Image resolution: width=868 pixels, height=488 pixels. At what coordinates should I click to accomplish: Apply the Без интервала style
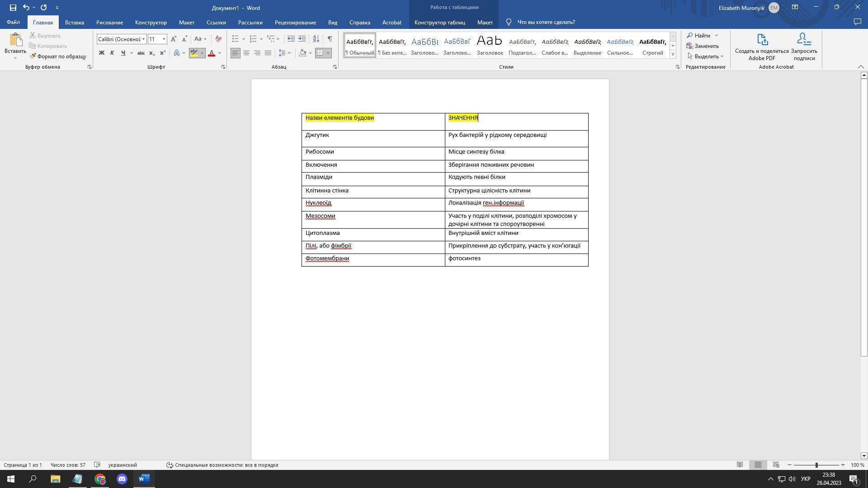coord(392,46)
